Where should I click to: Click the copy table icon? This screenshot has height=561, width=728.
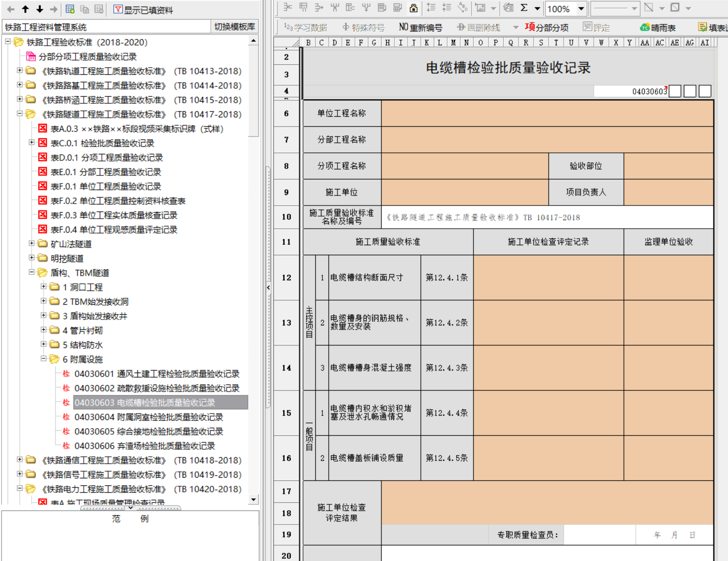click(x=85, y=9)
